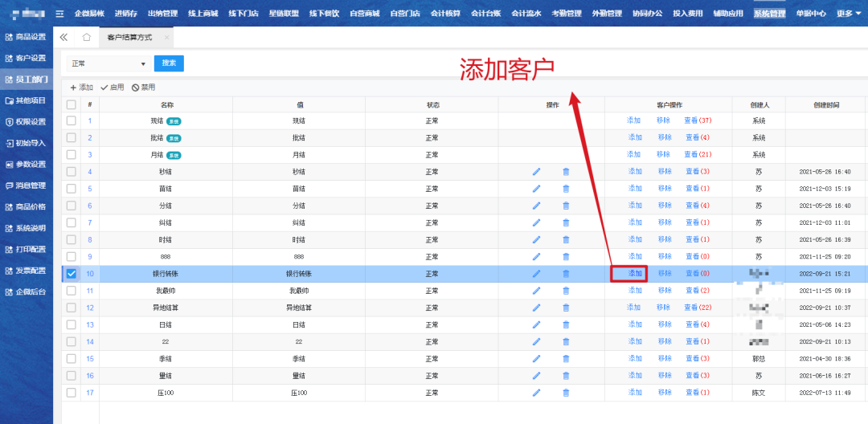Click the 启用 enable checkmark in toolbar
The width and height of the screenshot is (868, 424).
coord(104,88)
